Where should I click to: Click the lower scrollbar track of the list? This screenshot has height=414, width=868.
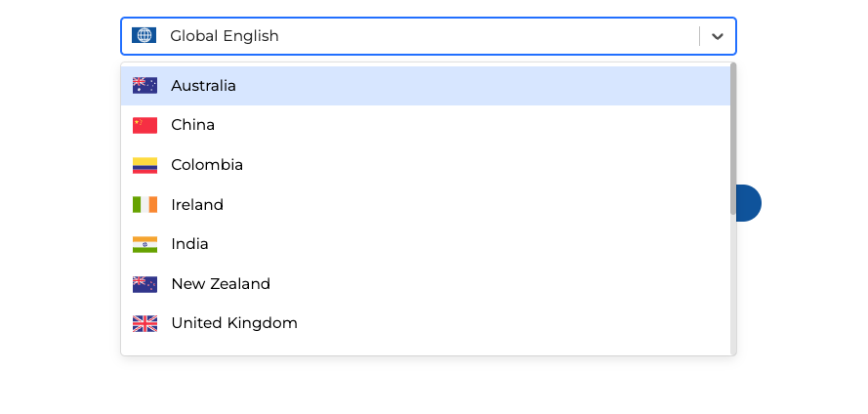point(733,288)
